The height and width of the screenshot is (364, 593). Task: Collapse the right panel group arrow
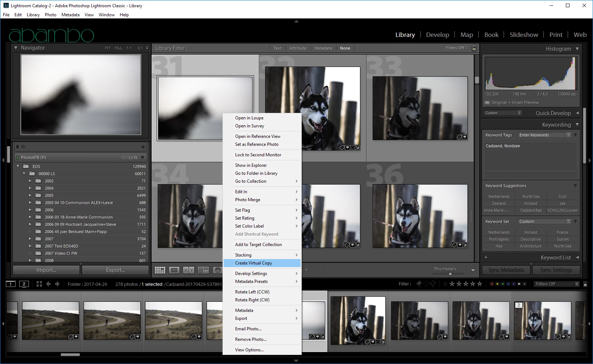[590, 160]
